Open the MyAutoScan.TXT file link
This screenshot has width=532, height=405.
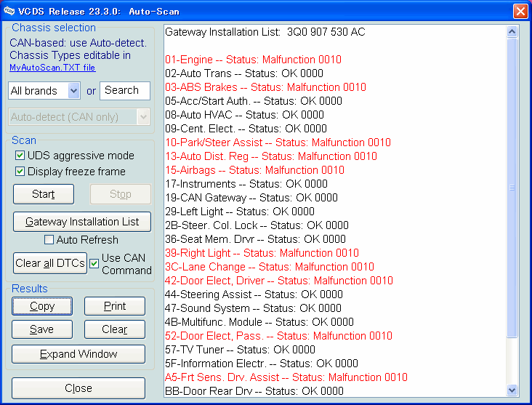tap(52, 68)
